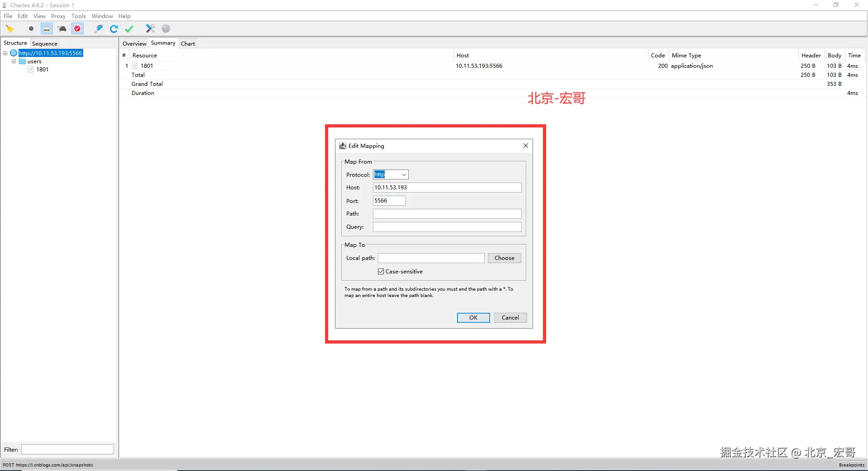
Task: Click Cancel in Edit Mapping
Action: click(x=510, y=318)
